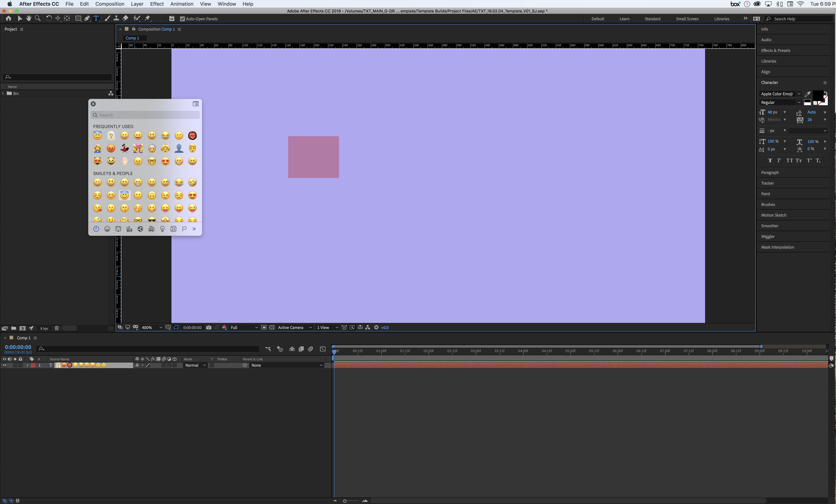The image size is (836, 504).
Task: Select the Zoom magnifier tool
Action: coord(38,18)
